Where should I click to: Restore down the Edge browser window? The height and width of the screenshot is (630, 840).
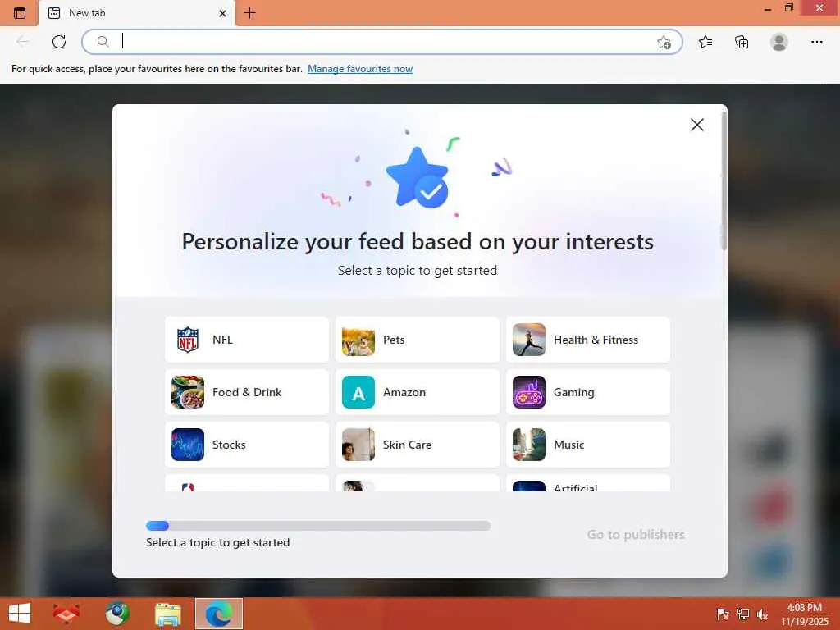(x=788, y=8)
